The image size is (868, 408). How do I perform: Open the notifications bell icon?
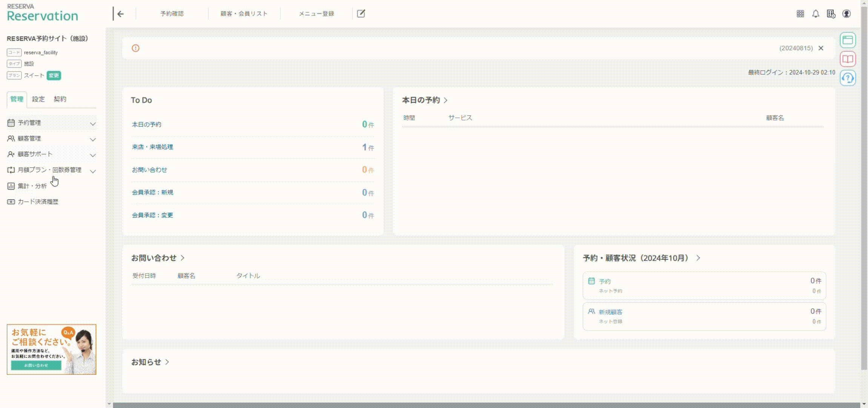[x=816, y=14]
